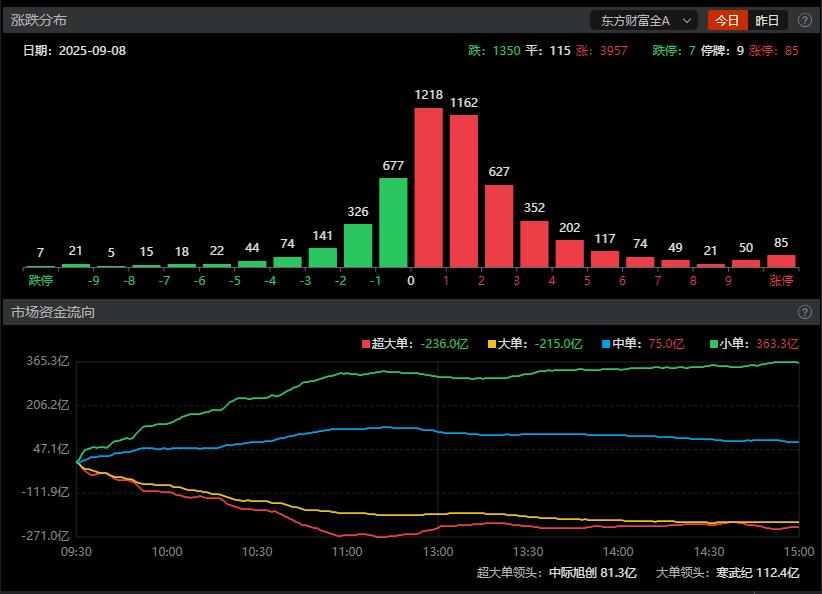Click the 1162 red bar
The height and width of the screenshot is (594, 822).
pos(464,191)
